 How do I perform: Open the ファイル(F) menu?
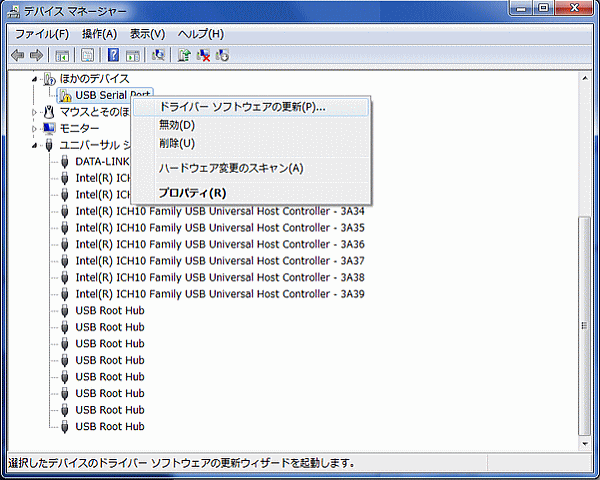(42, 34)
